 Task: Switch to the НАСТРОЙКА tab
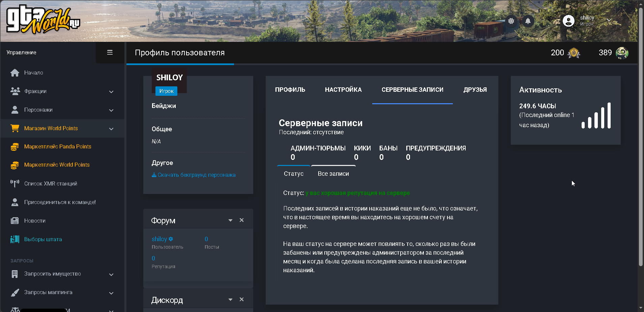tap(343, 90)
